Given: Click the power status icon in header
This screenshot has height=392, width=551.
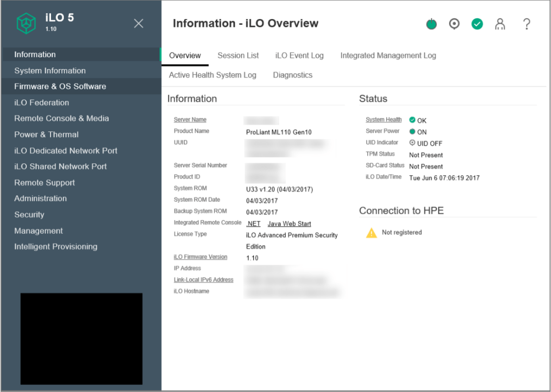Looking at the screenshot, I should click(x=432, y=24).
